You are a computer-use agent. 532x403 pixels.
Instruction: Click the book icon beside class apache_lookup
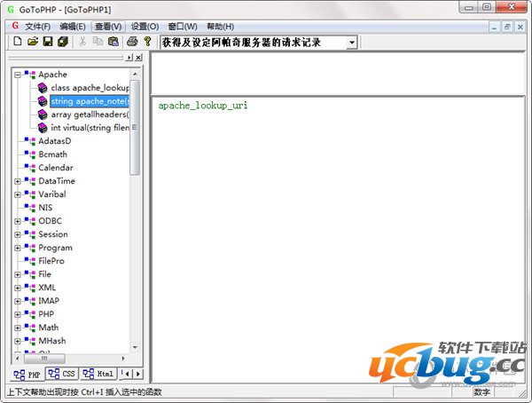coord(43,88)
